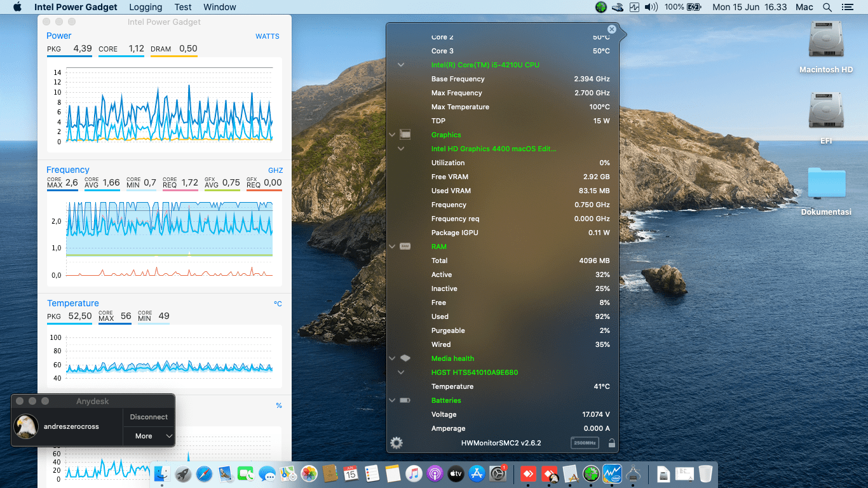868x488 pixels.
Task: Open the Logging menu
Action: (x=146, y=7)
